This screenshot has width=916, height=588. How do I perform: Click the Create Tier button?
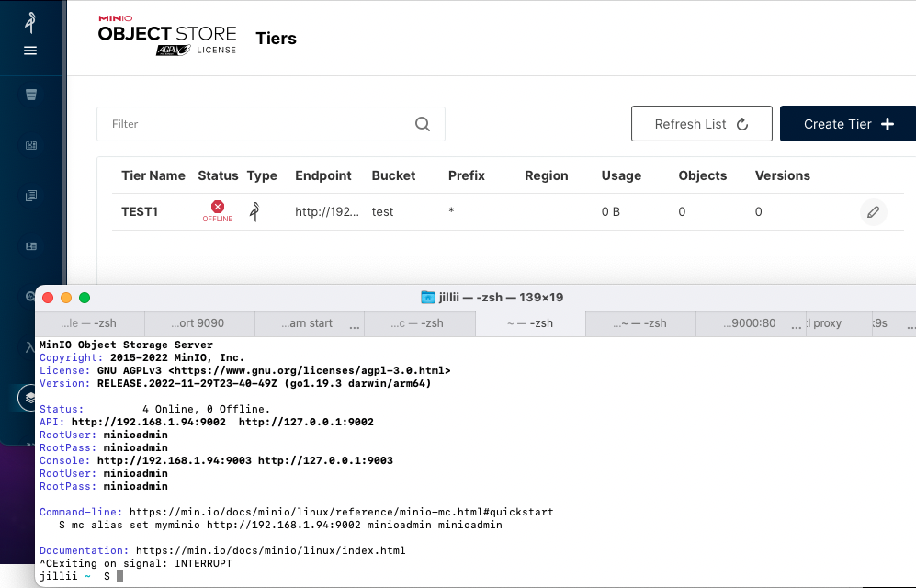(x=848, y=124)
